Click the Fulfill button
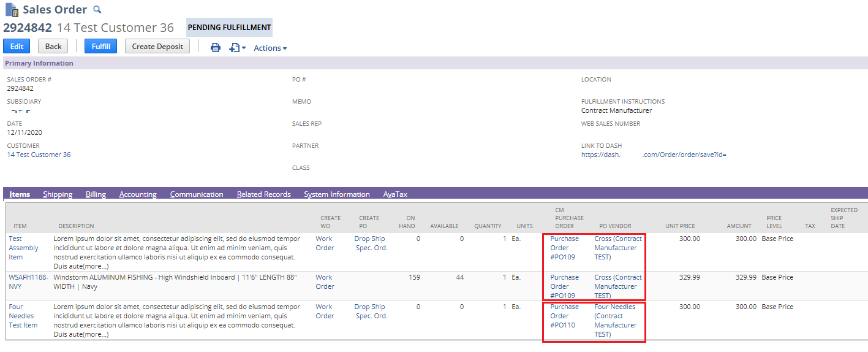This screenshot has height=352, width=868. pos(100,46)
